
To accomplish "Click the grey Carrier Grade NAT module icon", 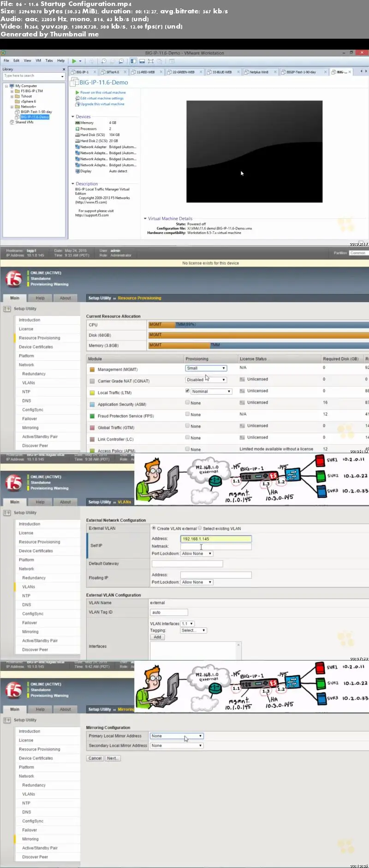I will 92,381.
